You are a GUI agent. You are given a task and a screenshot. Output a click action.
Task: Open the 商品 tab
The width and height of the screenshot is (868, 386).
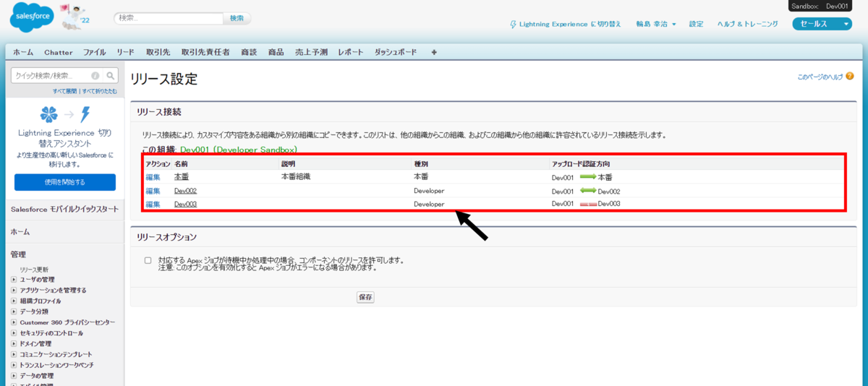click(x=276, y=52)
